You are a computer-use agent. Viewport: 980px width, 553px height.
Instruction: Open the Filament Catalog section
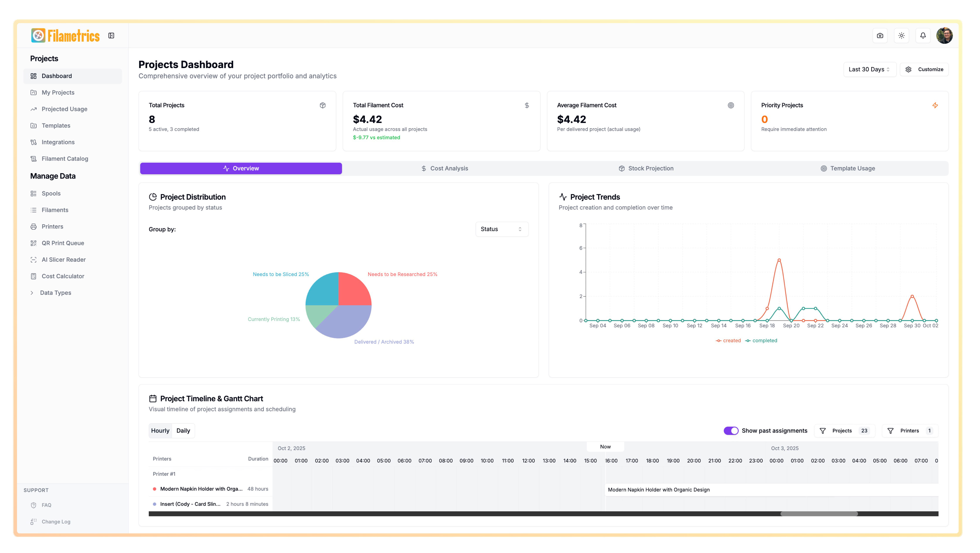tap(65, 159)
